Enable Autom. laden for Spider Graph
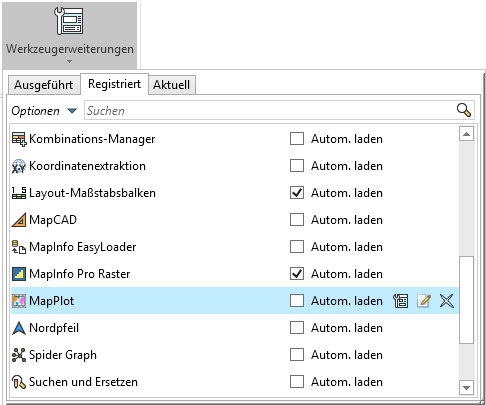The width and height of the screenshot is (486, 405). click(x=297, y=355)
